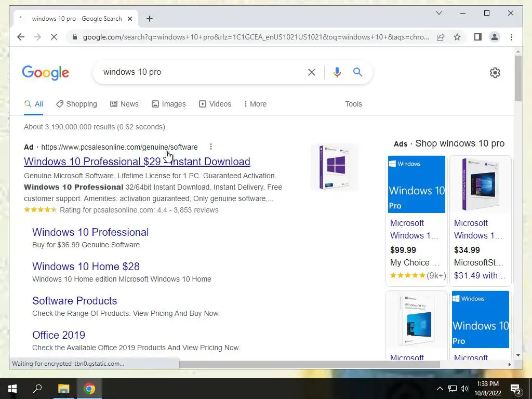The image size is (532, 399).
Task: Clear the Google search box
Action: (312, 72)
